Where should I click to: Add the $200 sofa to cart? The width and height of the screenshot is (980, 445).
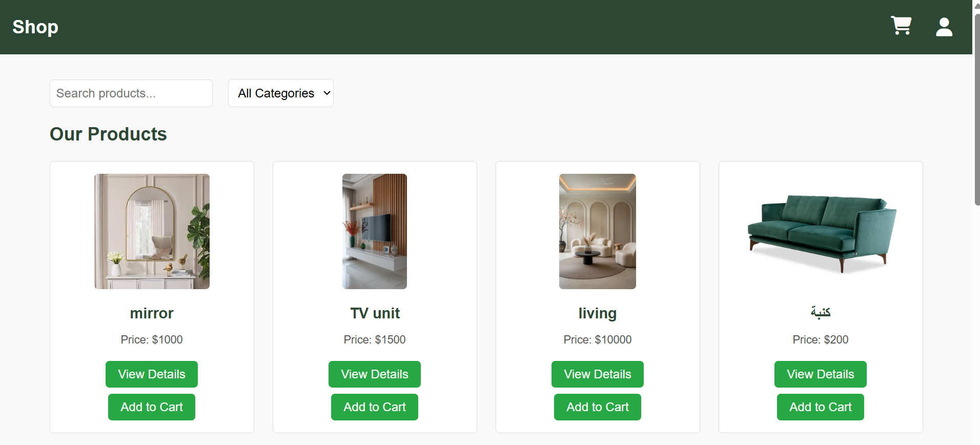(x=821, y=407)
